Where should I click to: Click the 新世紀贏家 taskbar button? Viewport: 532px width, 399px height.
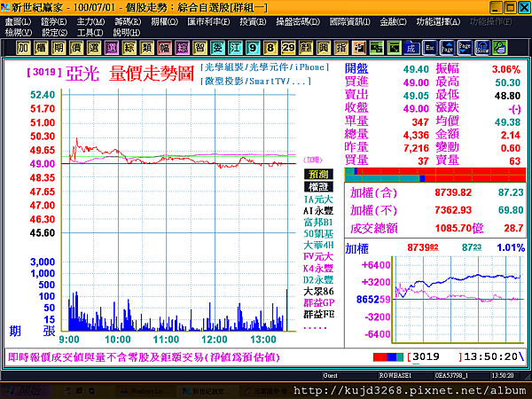click(207, 391)
